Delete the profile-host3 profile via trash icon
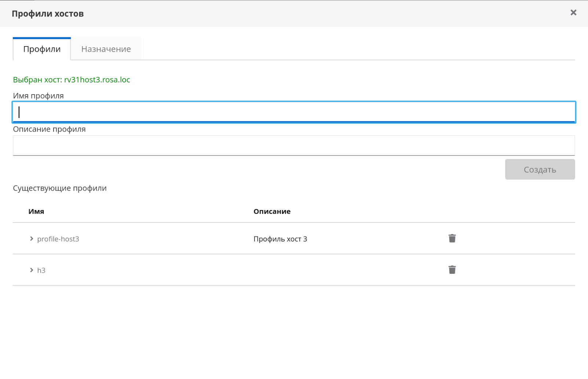This screenshot has height=379, width=588. click(452, 239)
